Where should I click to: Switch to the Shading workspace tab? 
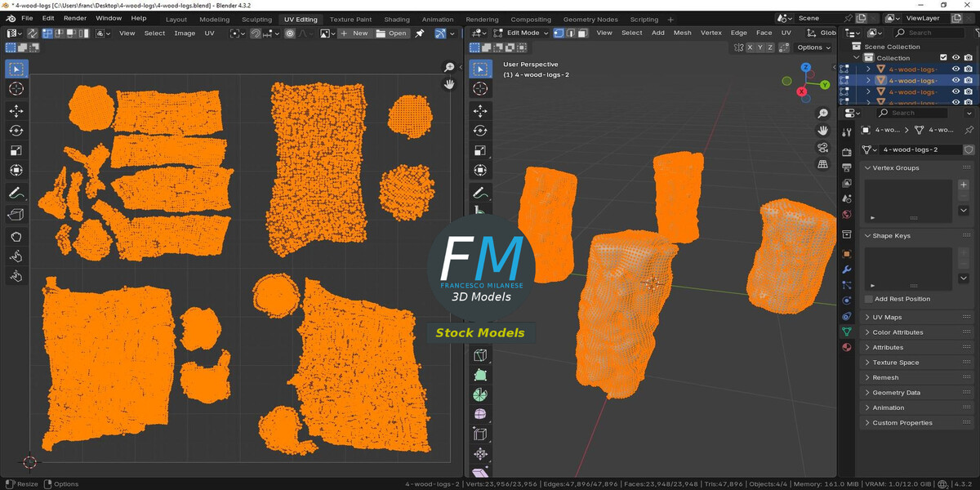(x=397, y=19)
